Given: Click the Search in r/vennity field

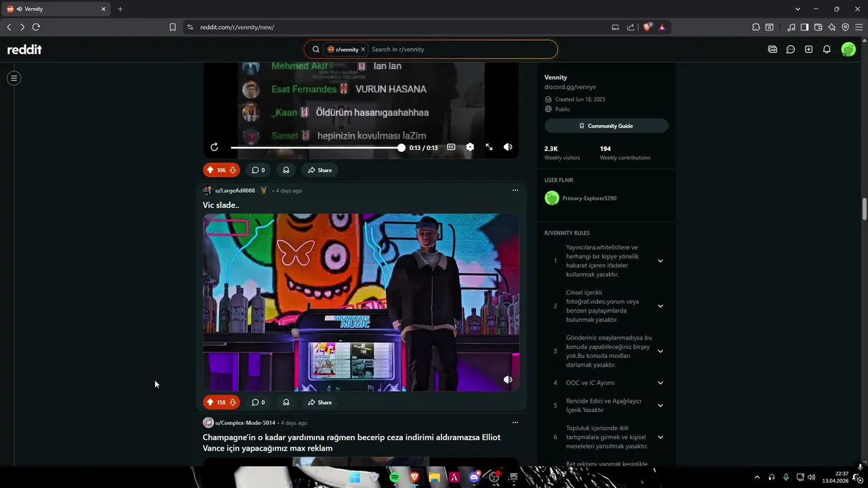Looking at the screenshot, I should [x=461, y=49].
